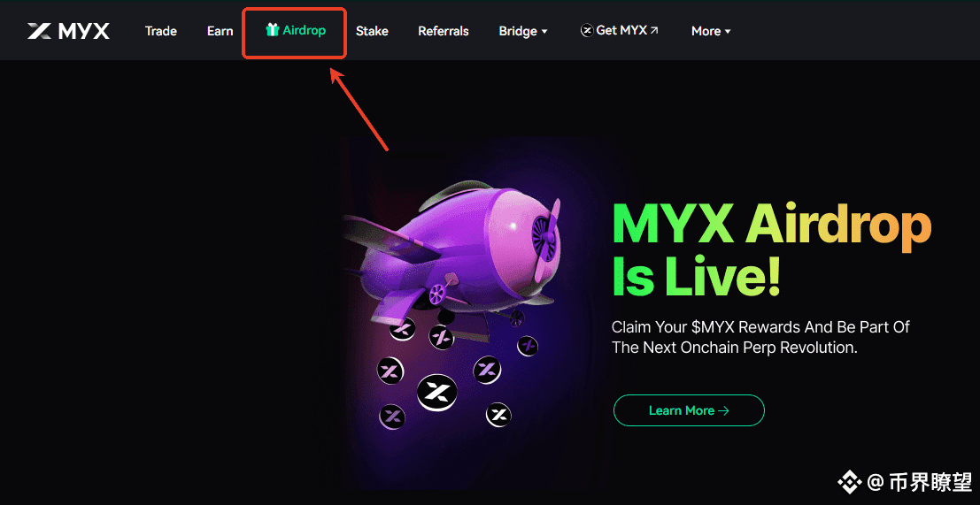The width and height of the screenshot is (980, 505).
Task: Select the Airdrop nav item
Action: tap(296, 30)
